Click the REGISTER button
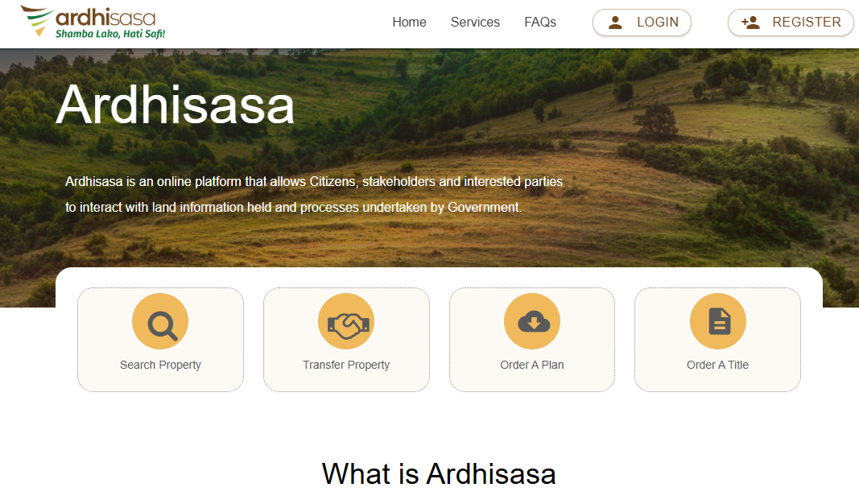 coord(791,23)
